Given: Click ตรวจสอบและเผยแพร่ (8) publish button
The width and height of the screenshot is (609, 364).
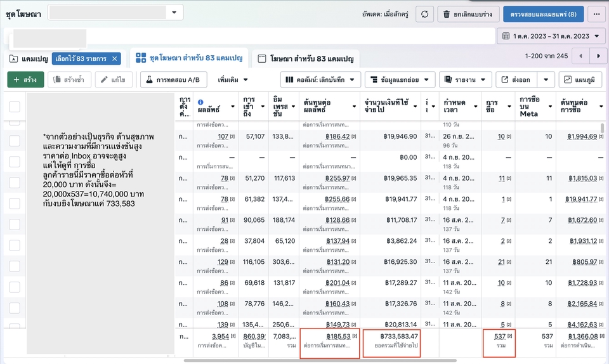Looking at the screenshot, I should coord(544,15).
